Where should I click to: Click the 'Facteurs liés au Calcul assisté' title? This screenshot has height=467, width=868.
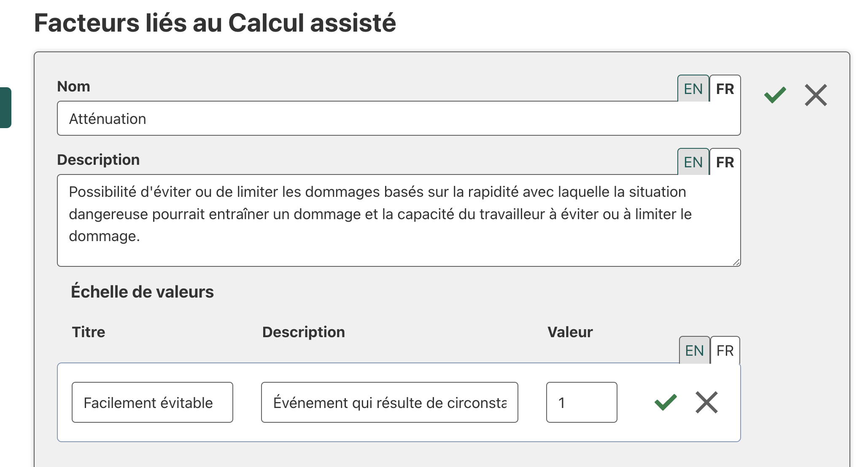(215, 23)
